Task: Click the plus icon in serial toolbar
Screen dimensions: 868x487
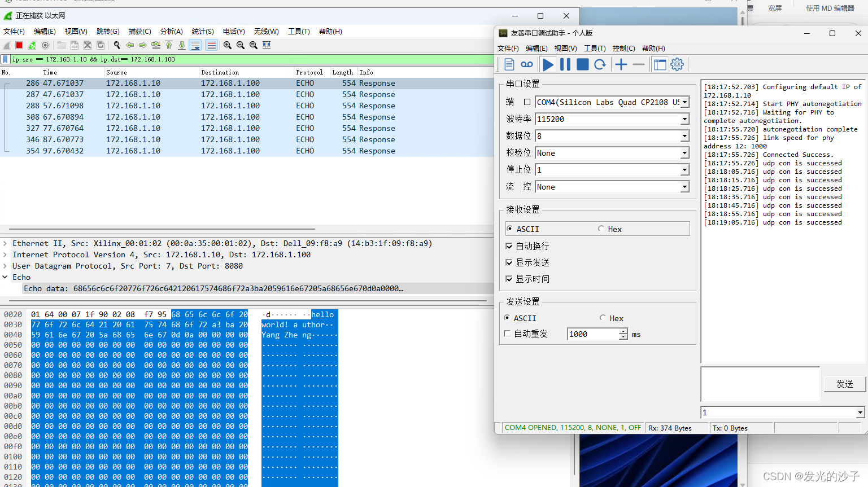Action: tap(621, 64)
